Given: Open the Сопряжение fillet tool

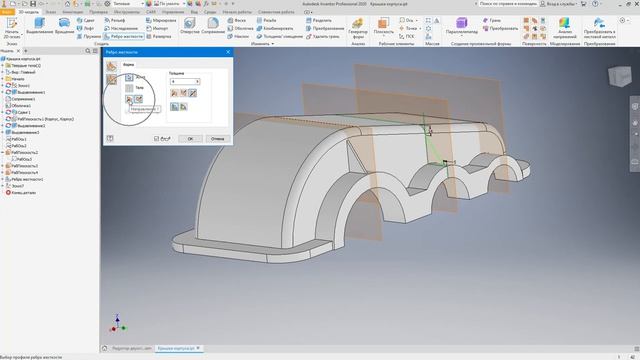Looking at the screenshot, I should click(213, 26).
